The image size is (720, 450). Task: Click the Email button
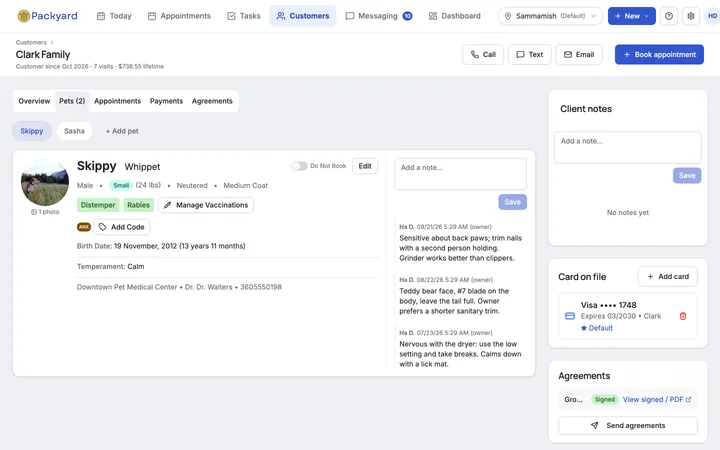click(579, 55)
